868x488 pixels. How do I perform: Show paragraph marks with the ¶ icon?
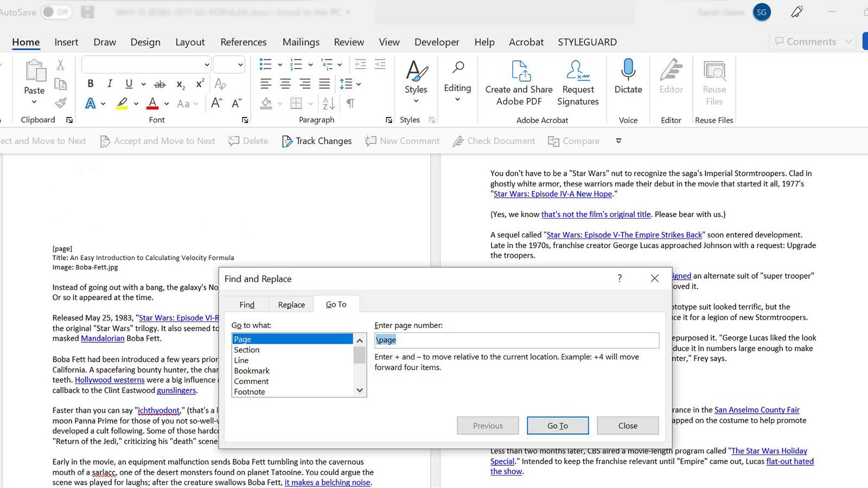click(350, 103)
